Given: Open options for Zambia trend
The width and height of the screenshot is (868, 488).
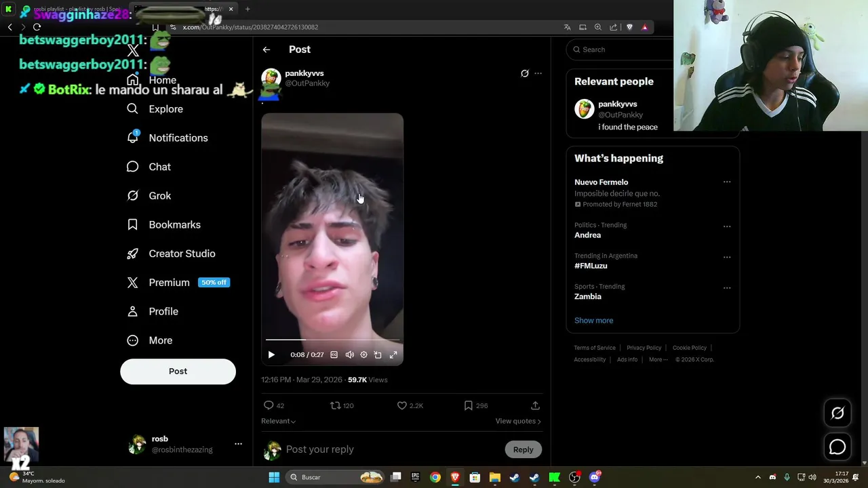Looking at the screenshot, I should [727, 287].
